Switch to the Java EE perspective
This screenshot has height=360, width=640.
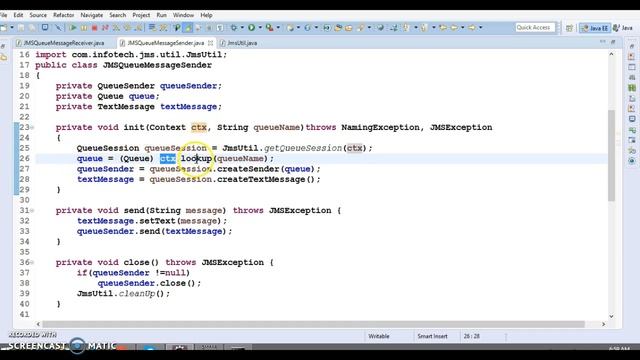coord(595,28)
